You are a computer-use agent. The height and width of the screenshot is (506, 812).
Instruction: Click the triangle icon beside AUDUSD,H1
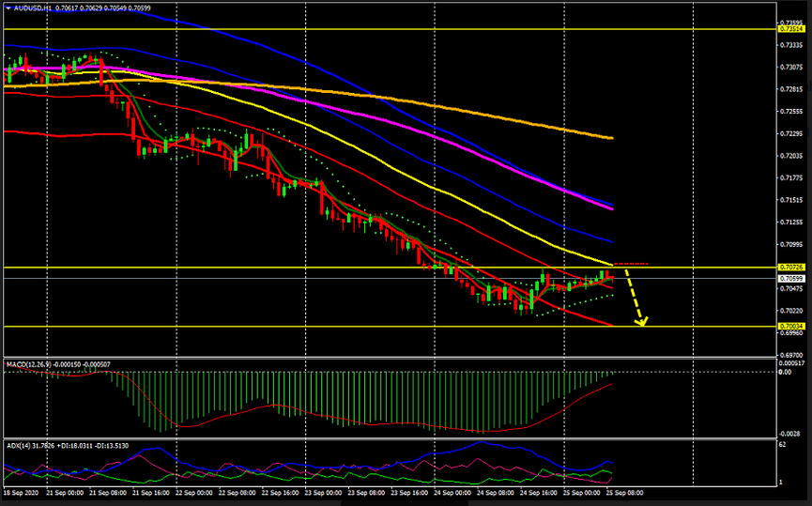[x=8, y=8]
